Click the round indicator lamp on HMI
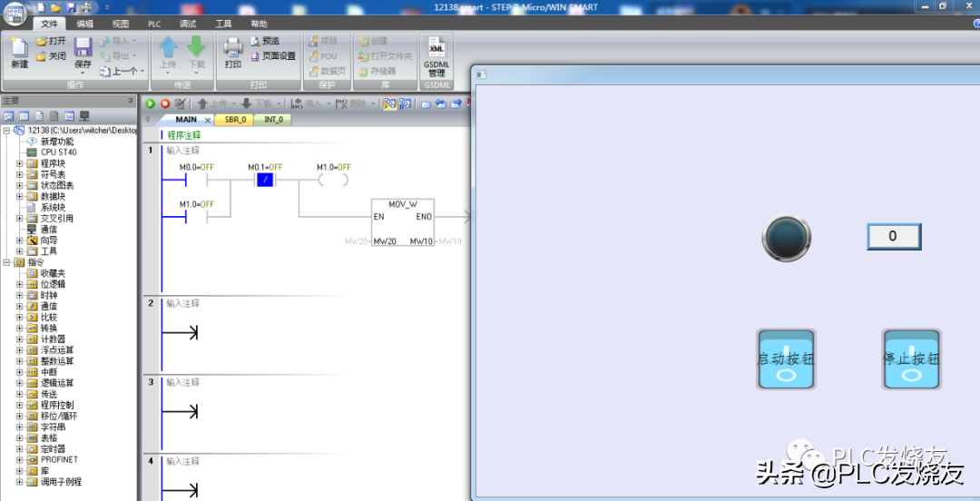 (x=786, y=238)
